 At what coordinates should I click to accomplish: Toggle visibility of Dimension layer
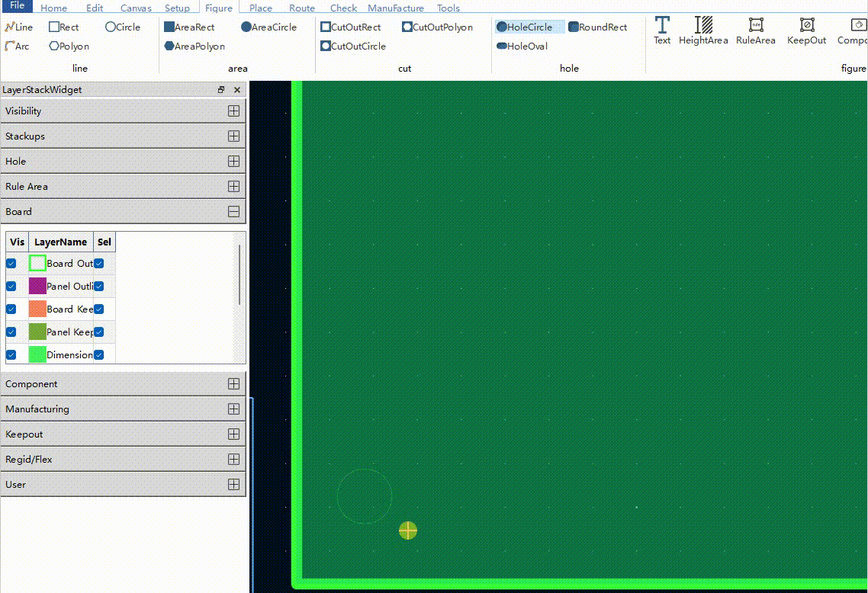pos(11,354)
